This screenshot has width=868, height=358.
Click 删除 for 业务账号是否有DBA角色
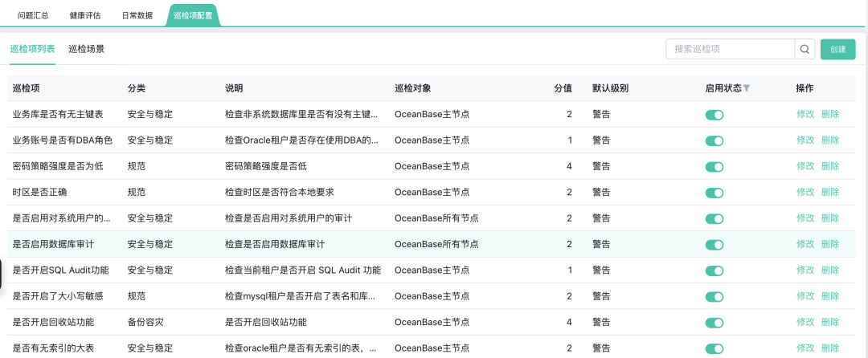(830, 140)
